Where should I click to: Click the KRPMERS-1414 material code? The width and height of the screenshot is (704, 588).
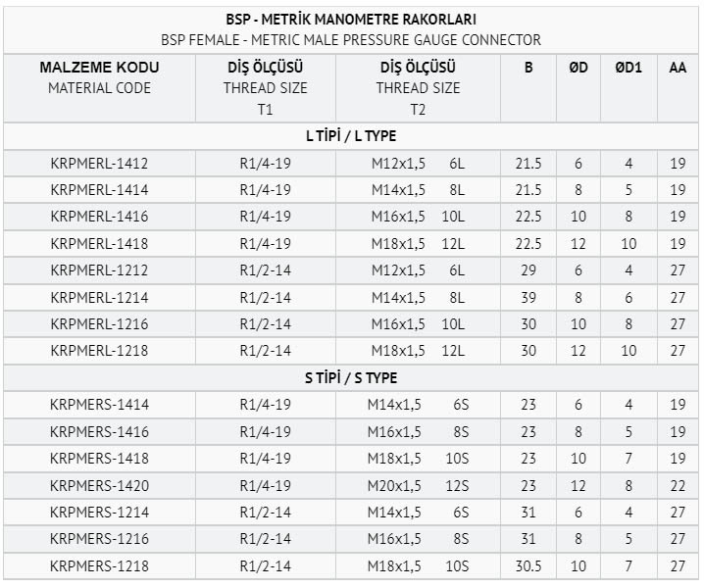pyautogui.click(x=99, y=405)
